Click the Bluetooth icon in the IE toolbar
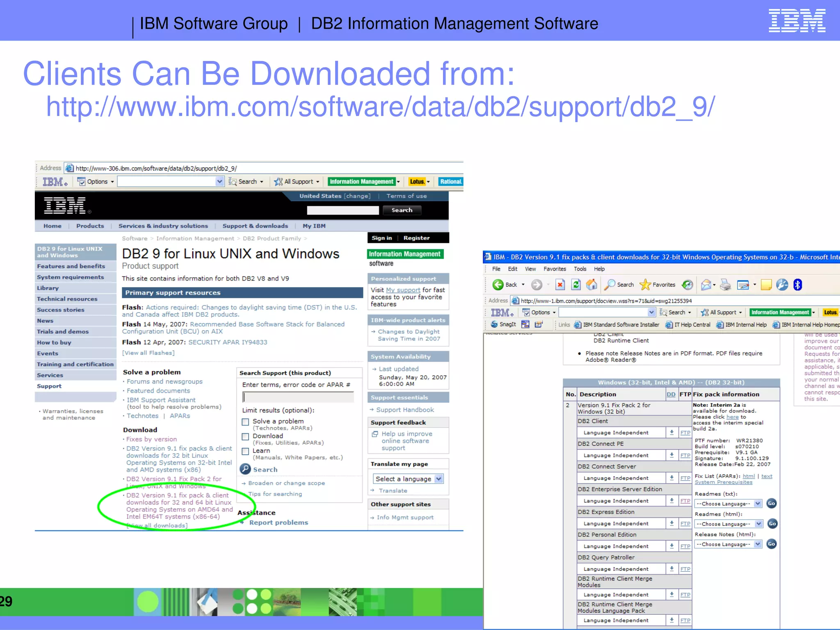 [x=797, y=285]
